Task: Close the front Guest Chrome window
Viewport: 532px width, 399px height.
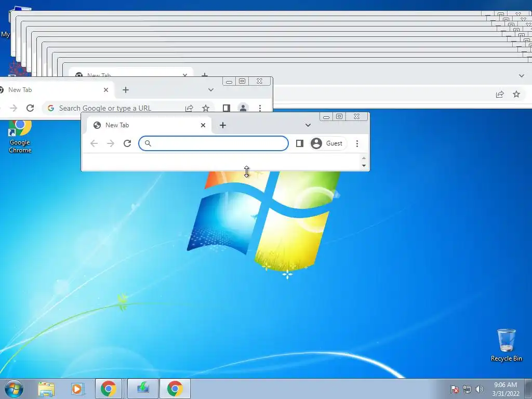Action: click(356, 117)
